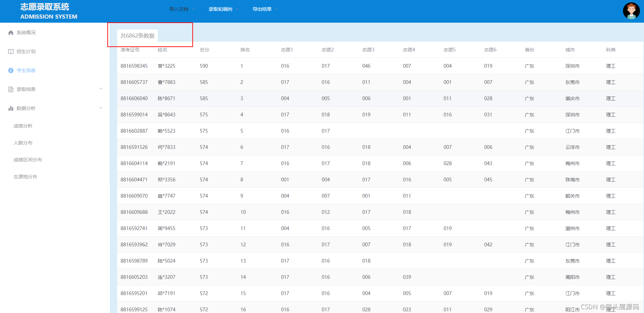Click the 共6862条数据 label
Image resolution: width=644 pixels, height=313 pixels.
(137, 36)
